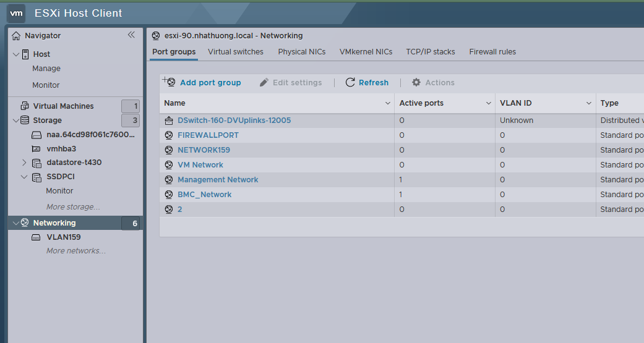Click the Actions gear icon
644x343 pixels.
[x=416, y=83]
